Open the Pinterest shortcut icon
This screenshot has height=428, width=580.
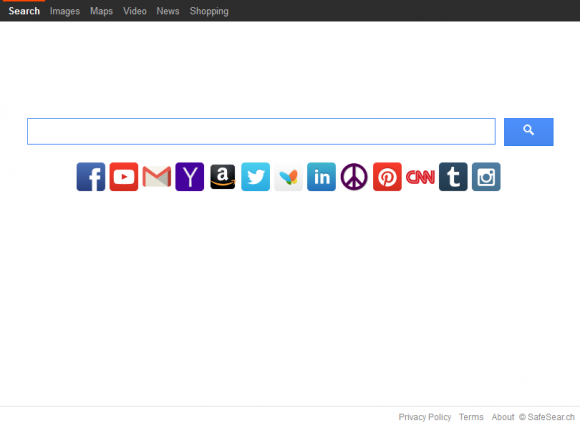pos(387,177)
